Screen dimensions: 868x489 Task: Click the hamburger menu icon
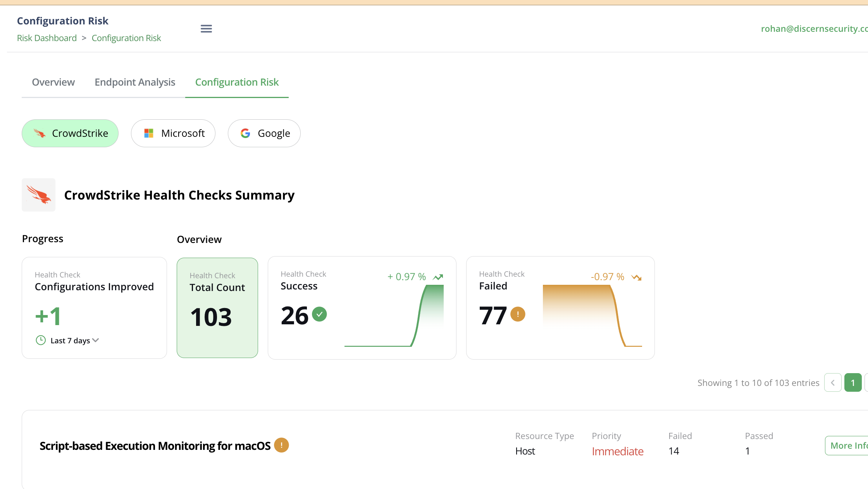(x=206, y=29)
